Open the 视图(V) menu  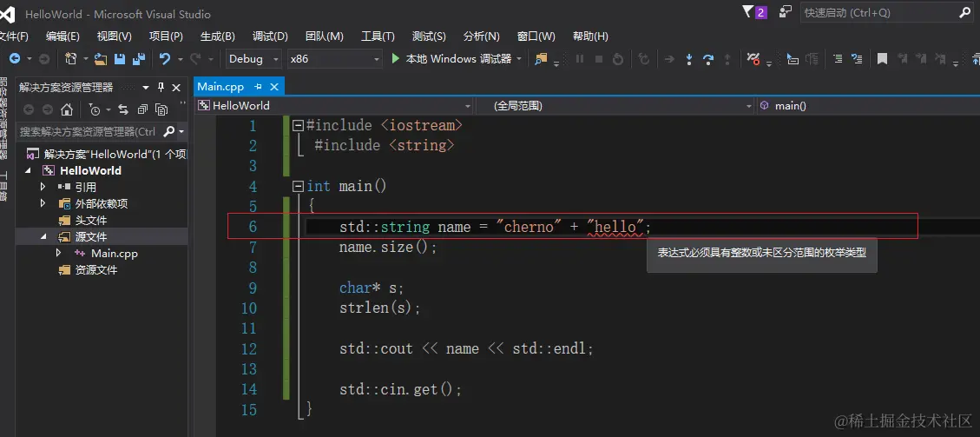click(115, 36)
